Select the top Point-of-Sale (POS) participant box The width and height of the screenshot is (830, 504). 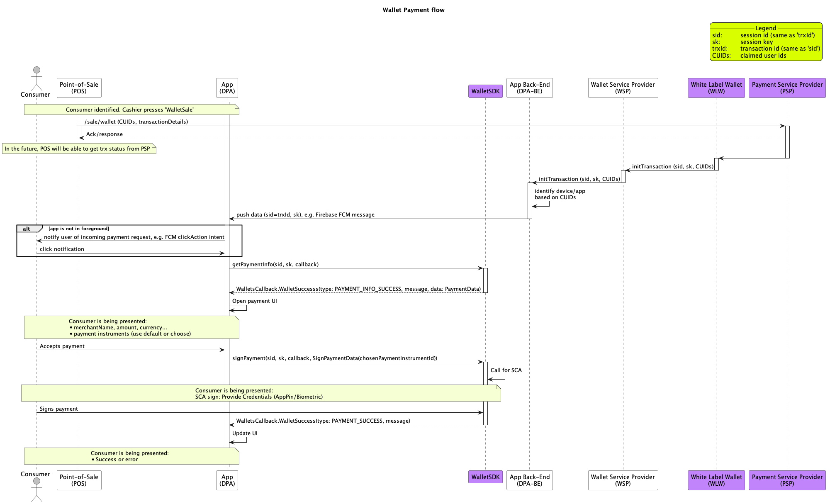(79, 88)
